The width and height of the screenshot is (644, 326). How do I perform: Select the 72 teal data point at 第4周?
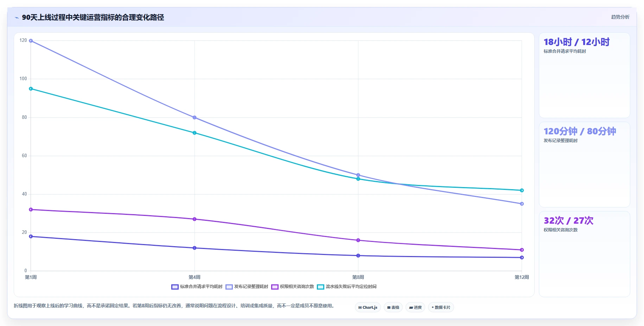(195, 133)
